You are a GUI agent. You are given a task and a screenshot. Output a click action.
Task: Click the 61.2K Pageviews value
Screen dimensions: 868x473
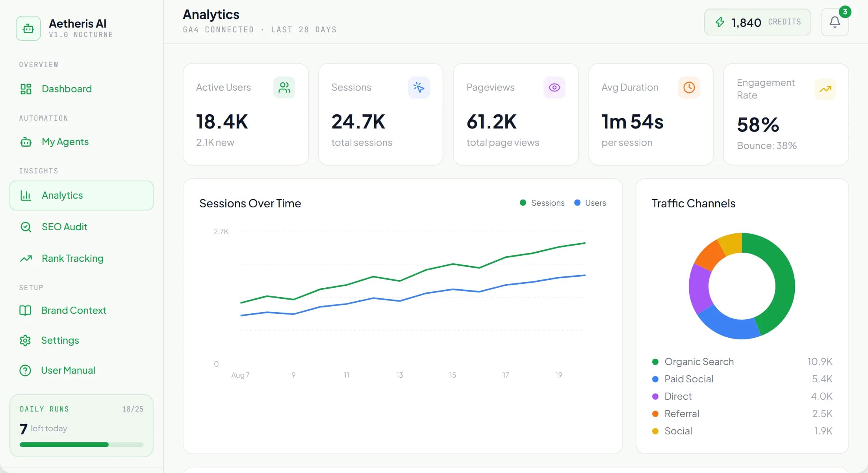(x=491, y=122)
